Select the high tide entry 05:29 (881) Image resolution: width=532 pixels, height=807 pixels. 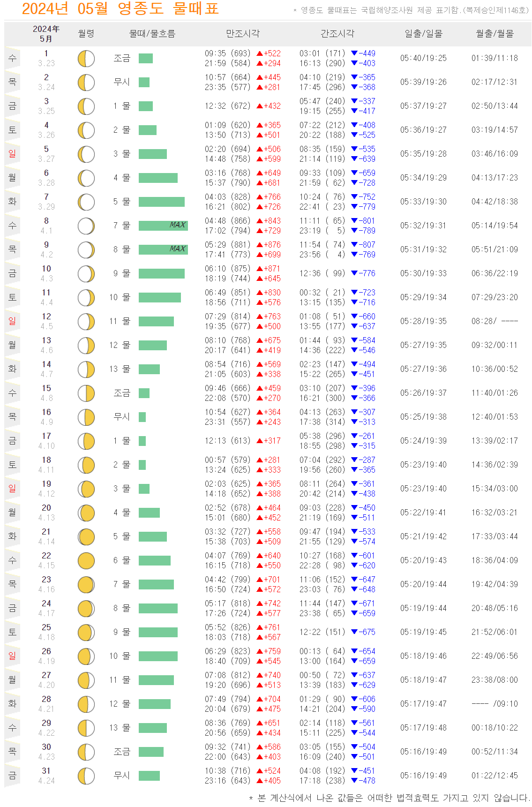[227, 245]
